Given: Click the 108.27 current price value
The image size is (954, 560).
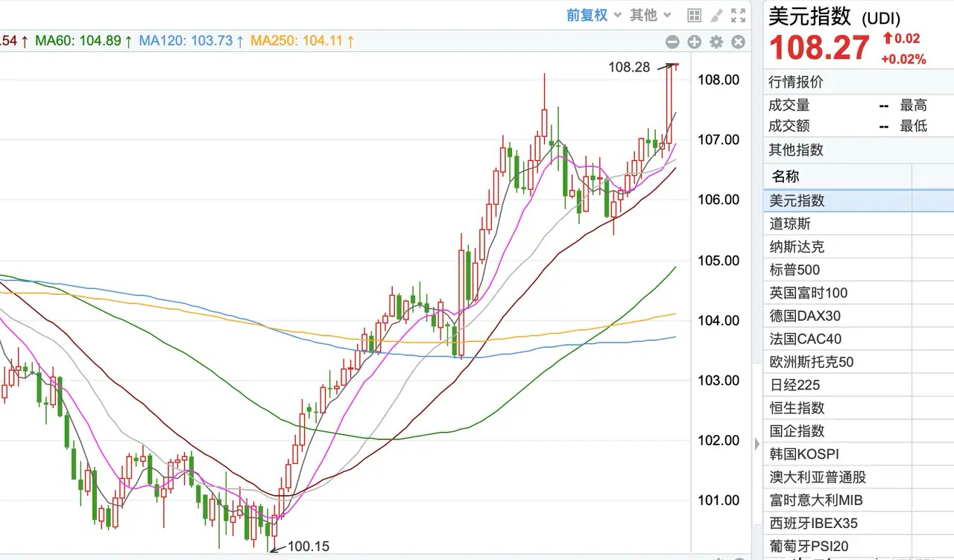Looking at the screenshot, I should tap(819, 49).
